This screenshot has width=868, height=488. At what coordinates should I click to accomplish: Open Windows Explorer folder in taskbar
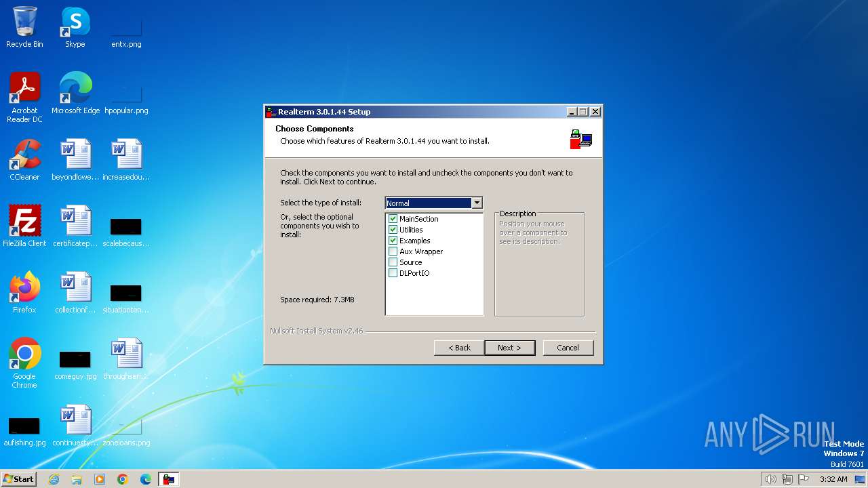(77, 479)
